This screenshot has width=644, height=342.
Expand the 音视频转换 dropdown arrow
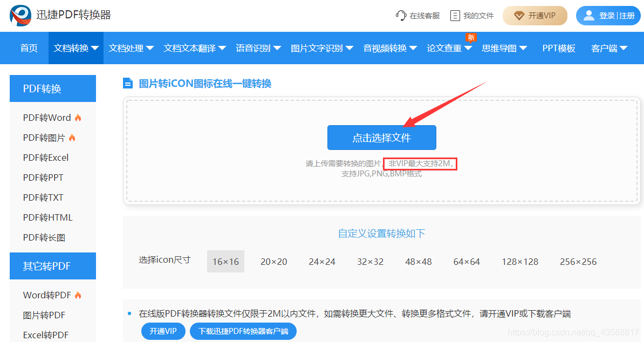tap(413, 49)
